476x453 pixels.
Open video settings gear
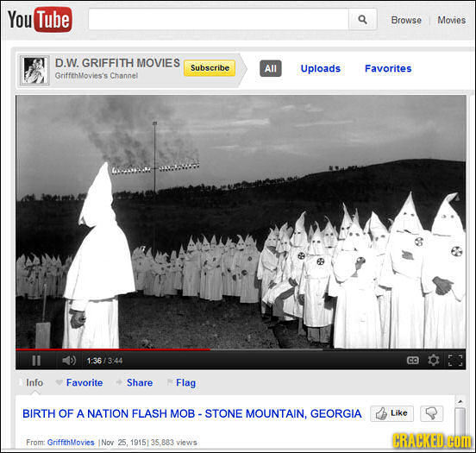433,361
